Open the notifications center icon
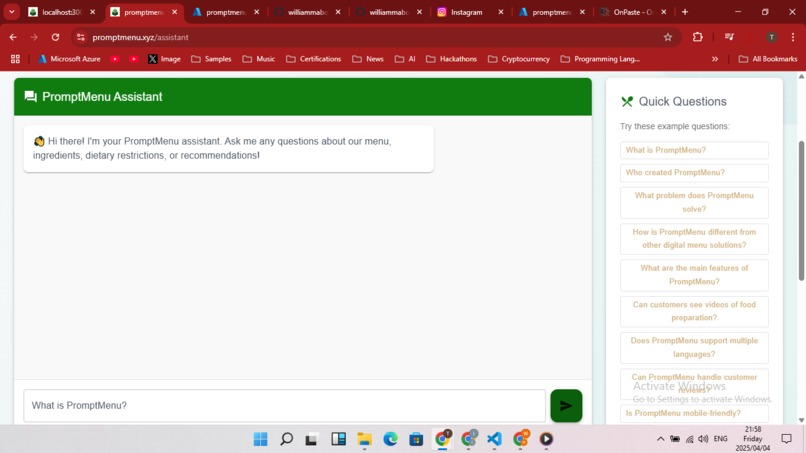806x453 pixels. [x=786, y=439]
